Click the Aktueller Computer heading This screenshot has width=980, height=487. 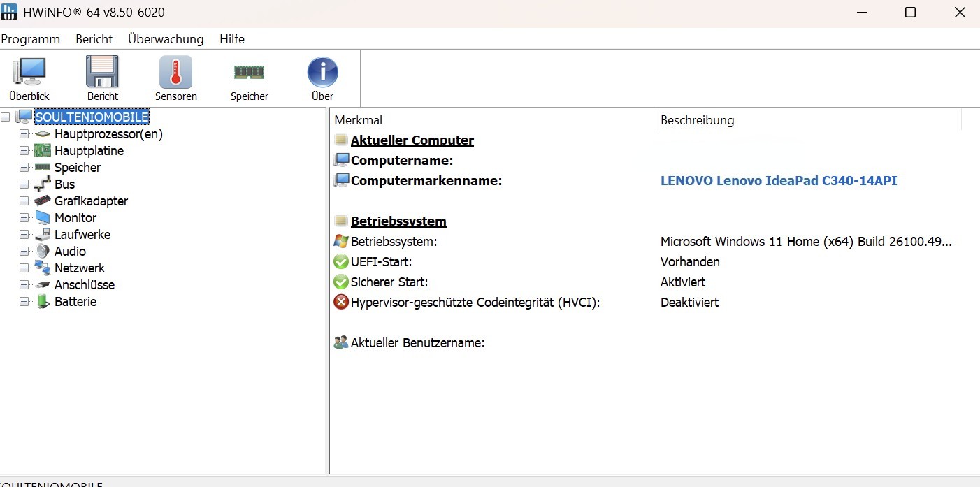click(412, 140)
